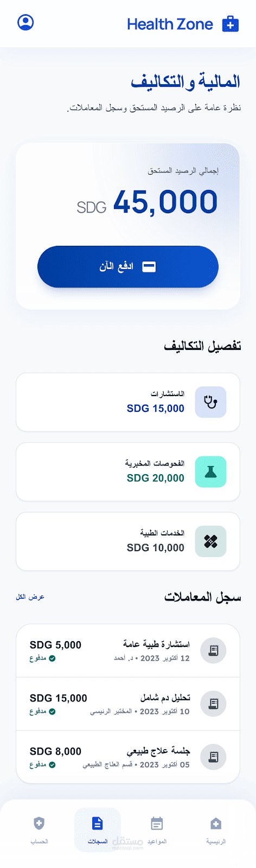The width and height of the screenshot is (256, 868).
Task: Open the تحليل دم شامل transaction row
Action: click(x=128, y=704)
